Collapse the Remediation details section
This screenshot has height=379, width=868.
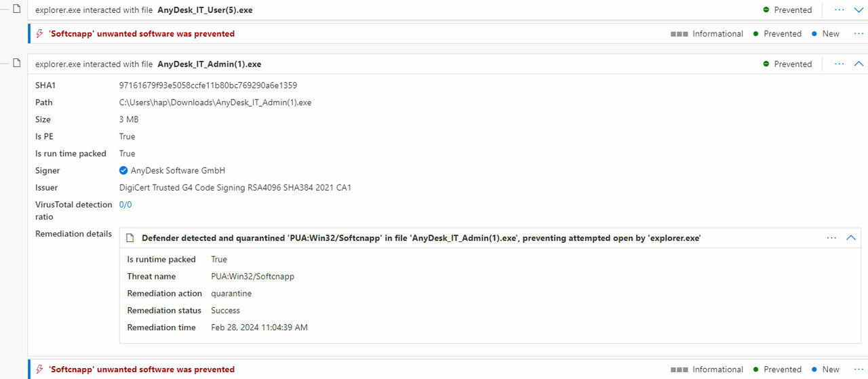click(x=852, y=238)
